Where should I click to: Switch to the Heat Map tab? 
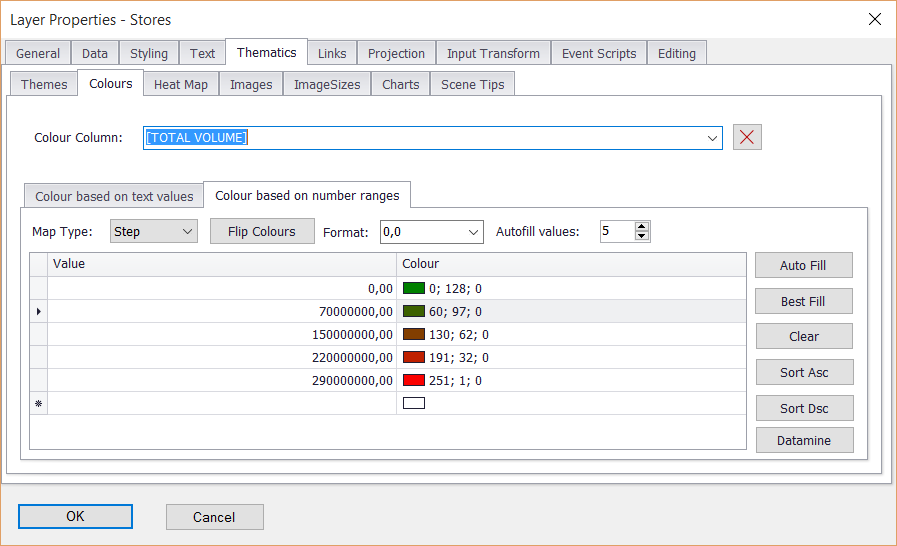click(x=181, y=85)
